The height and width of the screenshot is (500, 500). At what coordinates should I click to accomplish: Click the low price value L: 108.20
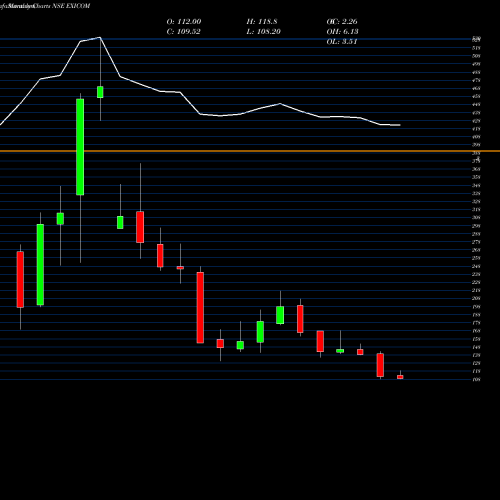point(263,32)
